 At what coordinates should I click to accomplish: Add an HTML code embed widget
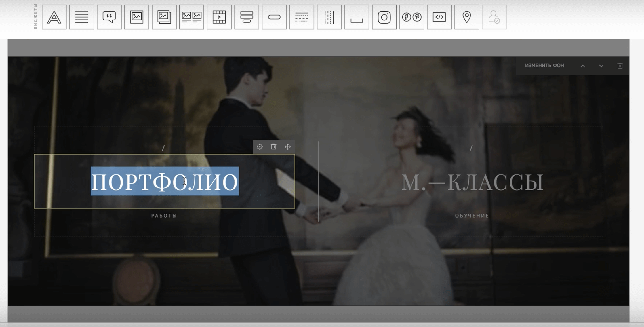pyautogui.click(x=439, y=17)
